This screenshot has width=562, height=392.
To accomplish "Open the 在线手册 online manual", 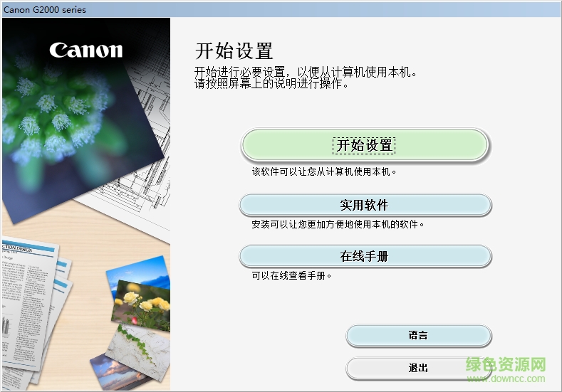I will (x=365, y=256).
